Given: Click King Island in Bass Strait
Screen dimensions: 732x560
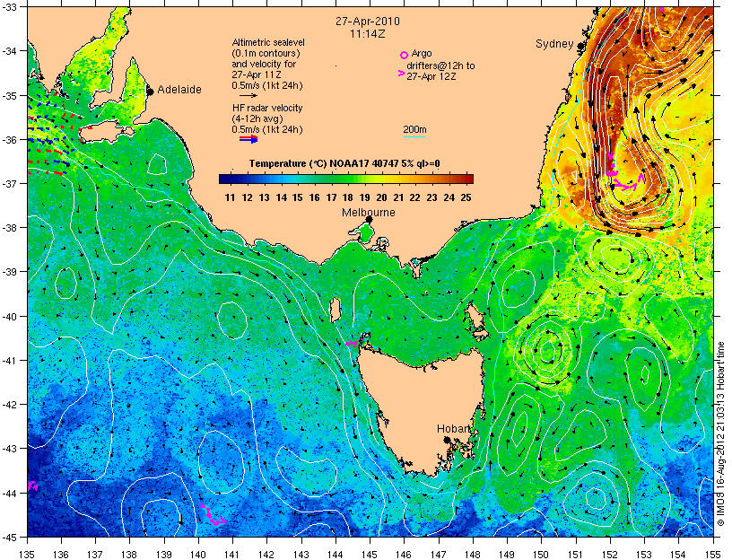Looking at the screenshot, I should tap(335, 311).
